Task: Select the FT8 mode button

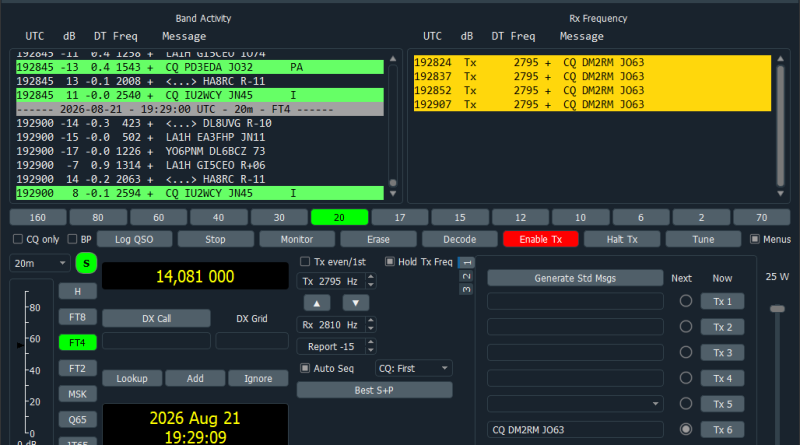Action: click(78, 317)
